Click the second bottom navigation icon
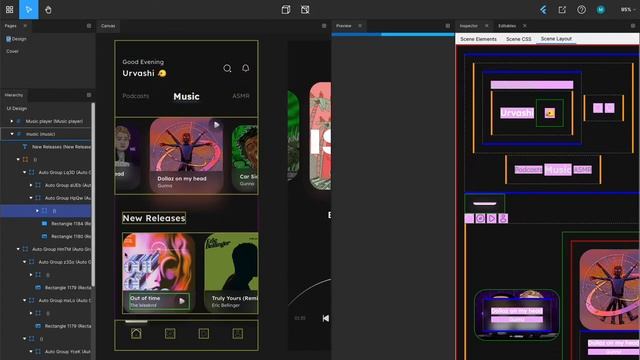Image resolution: width=640 pixels, height=360 pixels. [x=170, y=333]
